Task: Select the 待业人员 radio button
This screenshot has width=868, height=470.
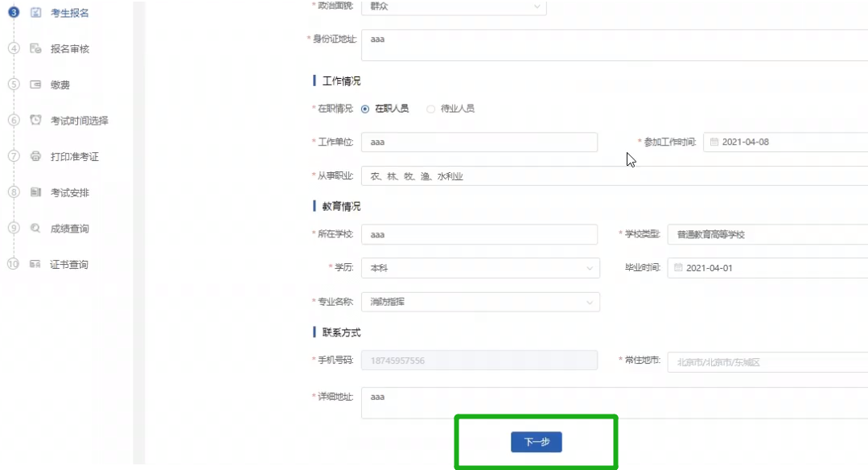Action: coord(432,109)
